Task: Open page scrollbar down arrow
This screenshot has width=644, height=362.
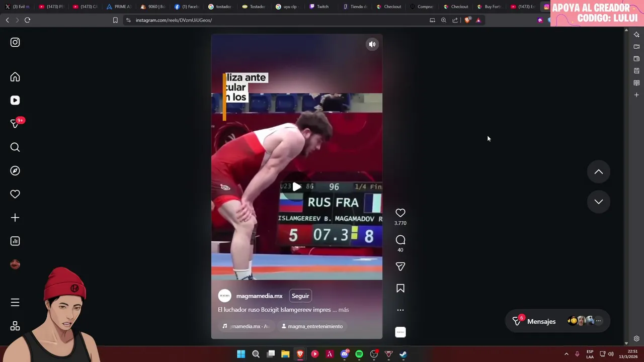Action: coord(626,343)
